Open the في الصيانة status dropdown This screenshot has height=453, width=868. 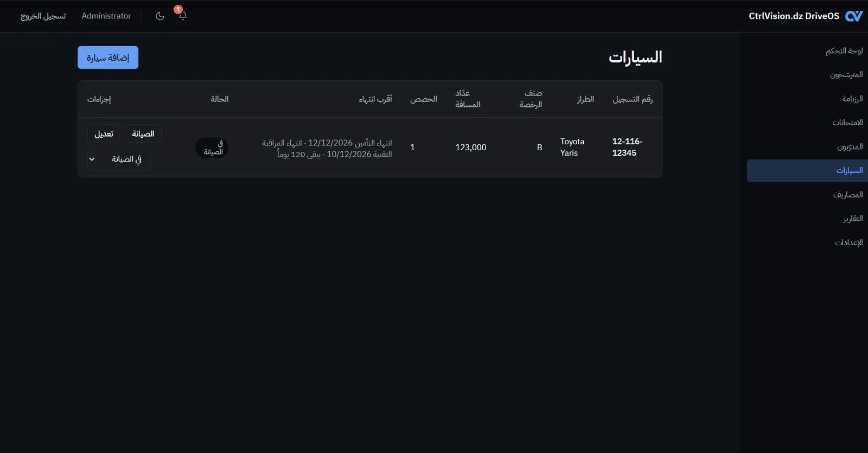(119, 159)
